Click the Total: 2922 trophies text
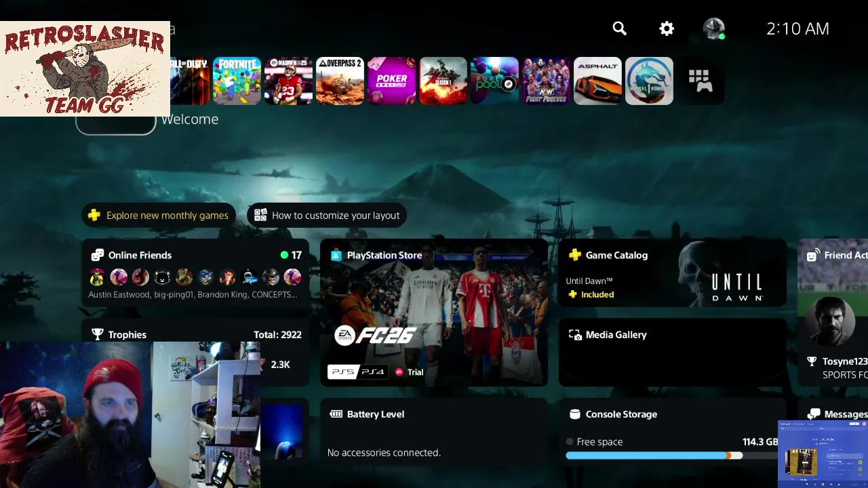 pos(277,335)
